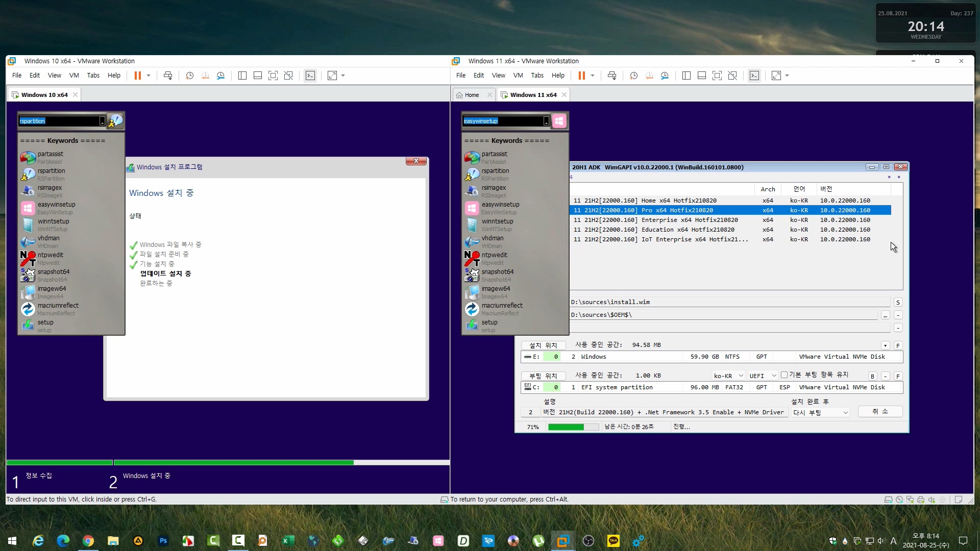Image resolution: width=980 pixels, height=551 pixels.
Task: Open View menu in Windows 11 VMware window
Action: 499,76
